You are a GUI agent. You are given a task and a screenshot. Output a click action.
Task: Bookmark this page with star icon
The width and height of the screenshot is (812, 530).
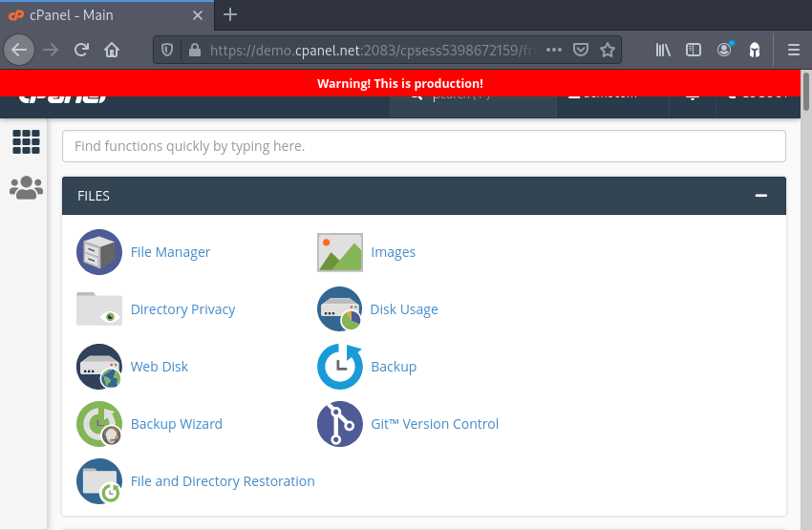607,50
